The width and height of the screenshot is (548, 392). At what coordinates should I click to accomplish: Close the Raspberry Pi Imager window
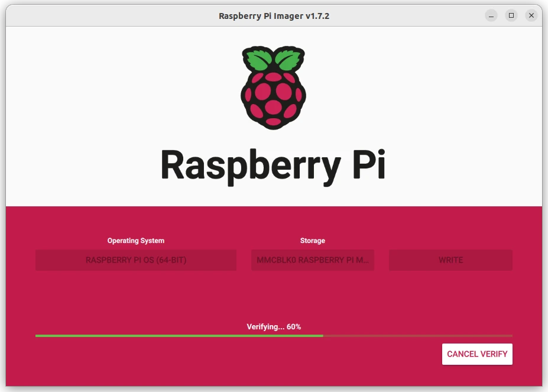pos(531,15)
